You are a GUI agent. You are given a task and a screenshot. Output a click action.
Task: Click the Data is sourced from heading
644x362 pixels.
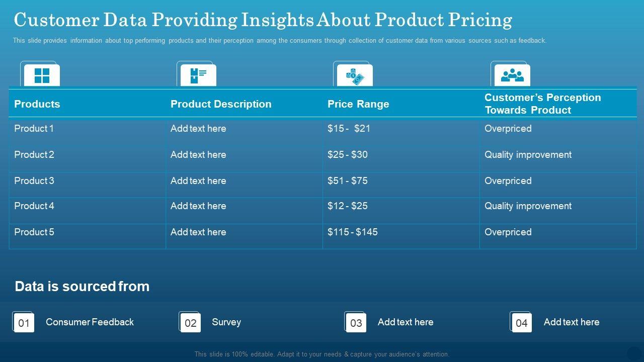[x=82, y=286]
